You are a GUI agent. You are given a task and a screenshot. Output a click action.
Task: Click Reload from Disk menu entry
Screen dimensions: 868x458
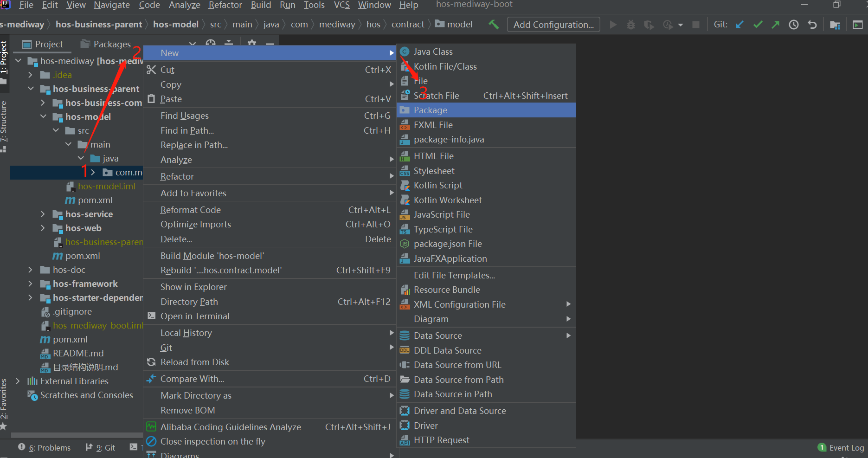pos(270,362)
